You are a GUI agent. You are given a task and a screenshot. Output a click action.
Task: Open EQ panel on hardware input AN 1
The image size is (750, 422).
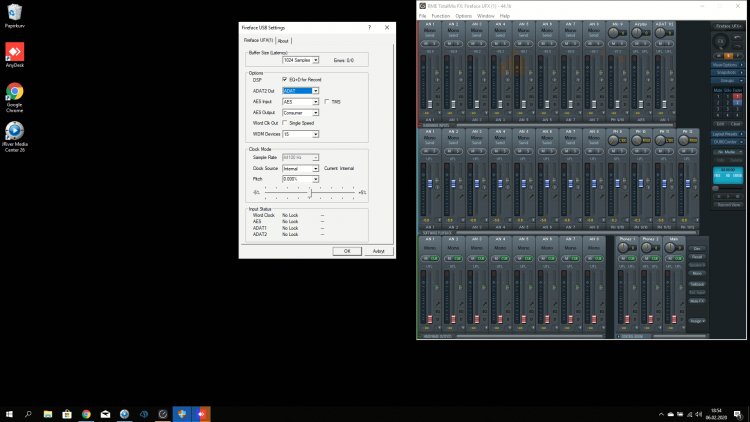pos(438,97)
